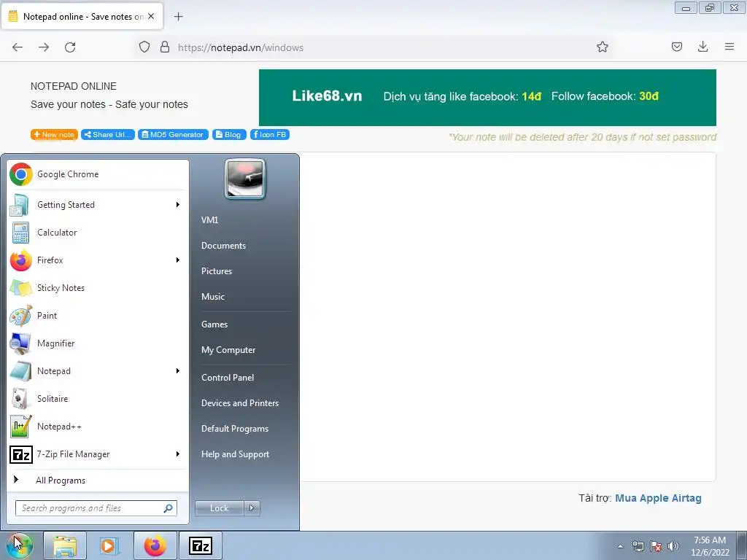Open Help and Support
The width and height of the screenshot is (747, 560).
tap(235, 454)
